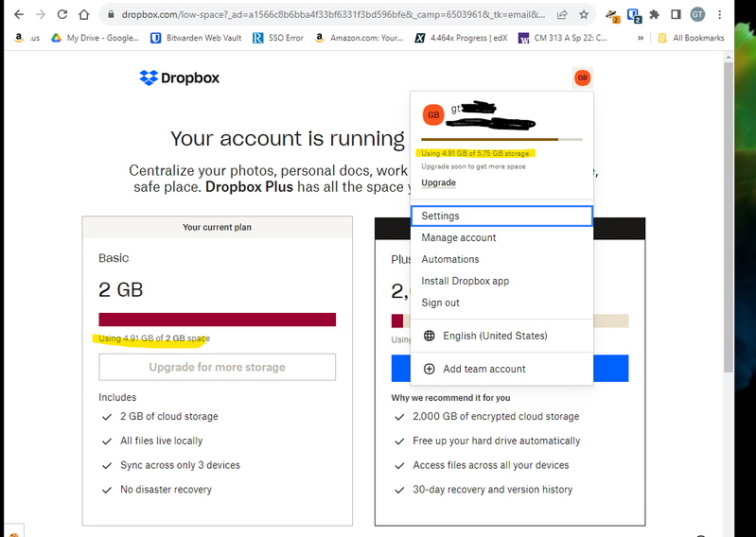Click '2,000 GB of encrypted cloud storage'
This screenshot has height=537, width=756.
point(496,416)
